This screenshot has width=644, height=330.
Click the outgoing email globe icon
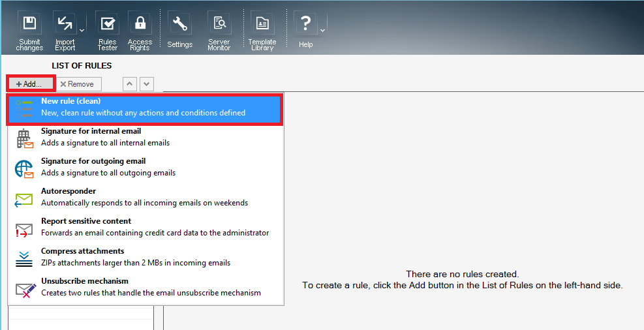click(x=24, y=169)
